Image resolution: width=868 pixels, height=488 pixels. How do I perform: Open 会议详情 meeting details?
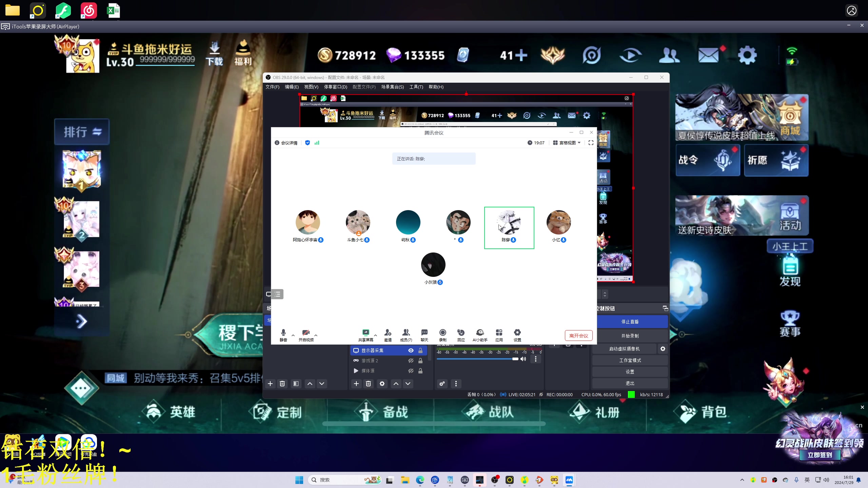click(x=286, y=143)
